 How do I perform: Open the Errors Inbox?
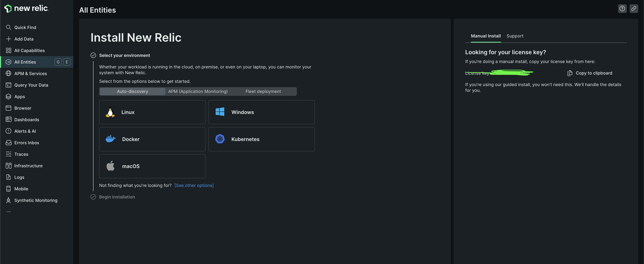(x=26, y=142)
